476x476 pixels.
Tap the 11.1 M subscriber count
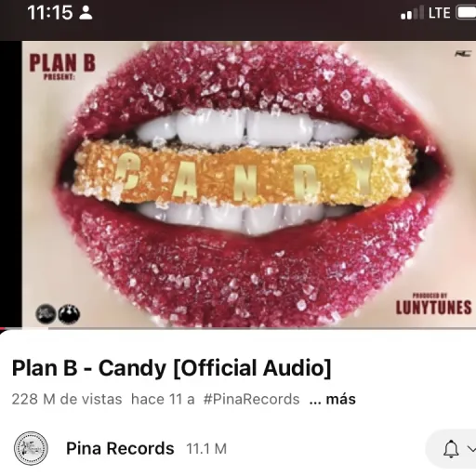coord(206,449)
